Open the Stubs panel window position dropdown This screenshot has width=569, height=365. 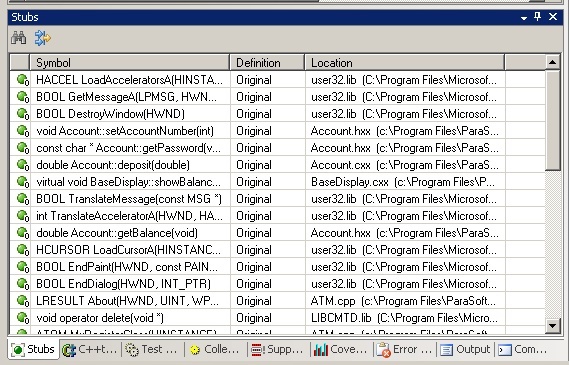pyautogui.click(x=524, y=17)
